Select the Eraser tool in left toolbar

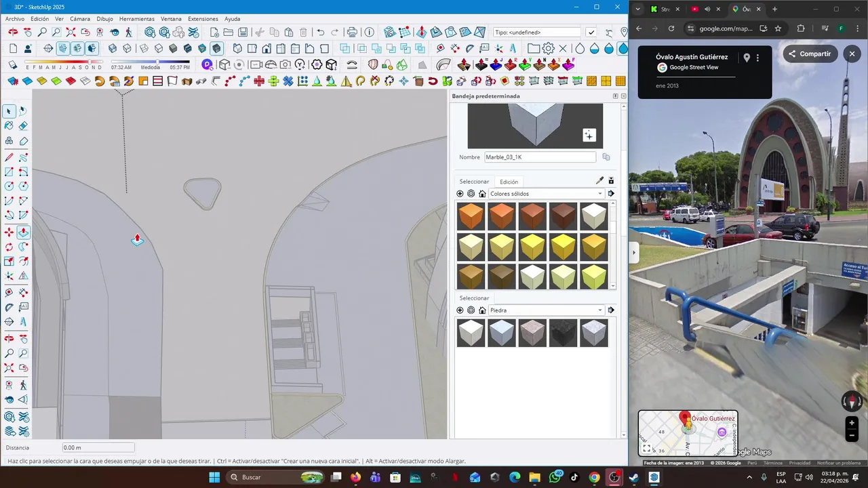point(23,125)
